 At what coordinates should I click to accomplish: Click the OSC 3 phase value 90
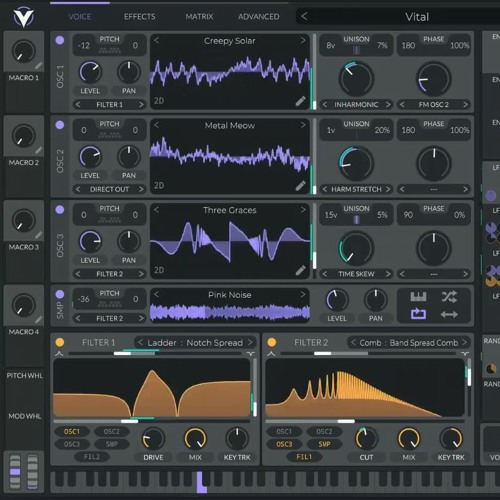tap(408, 215)
